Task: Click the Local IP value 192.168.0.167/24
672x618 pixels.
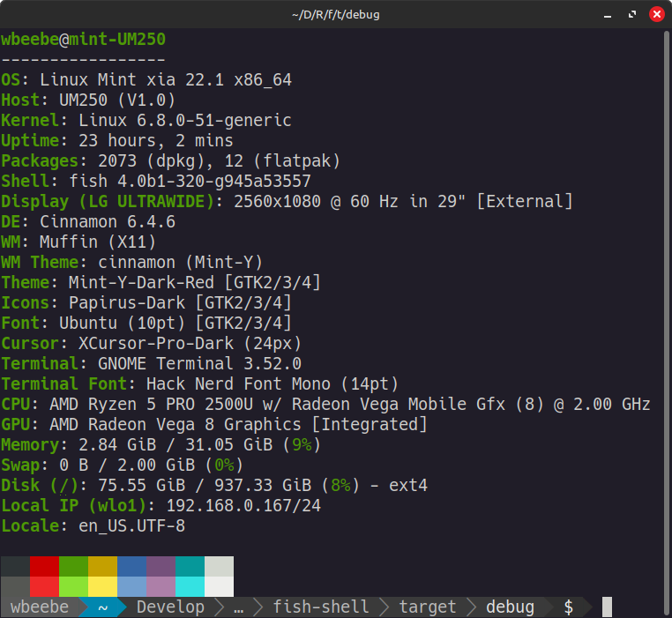Action: (243, 506)
